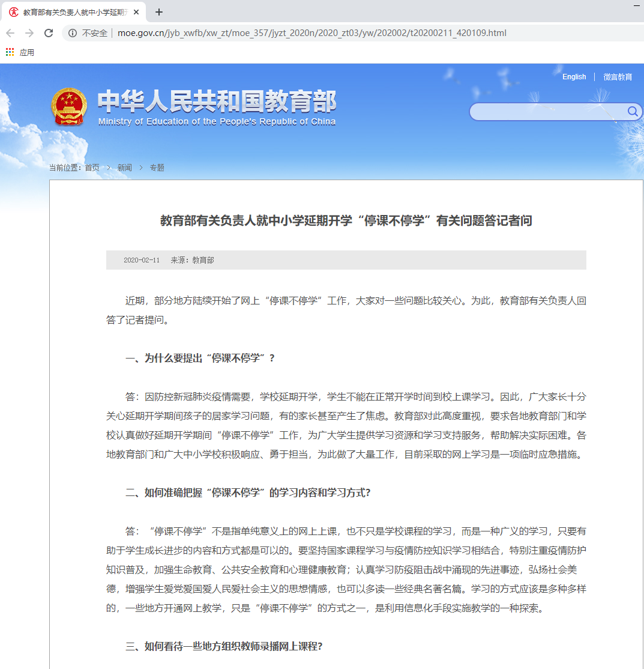The image size is (644, 669).
Task: Click the national emblem logo
Action: coord(69,107)
